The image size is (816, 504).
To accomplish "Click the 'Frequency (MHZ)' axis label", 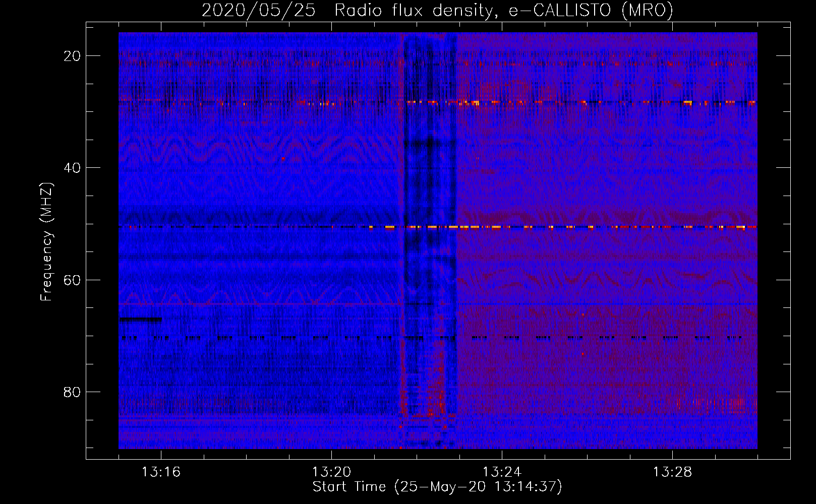I will pos(46,242).
